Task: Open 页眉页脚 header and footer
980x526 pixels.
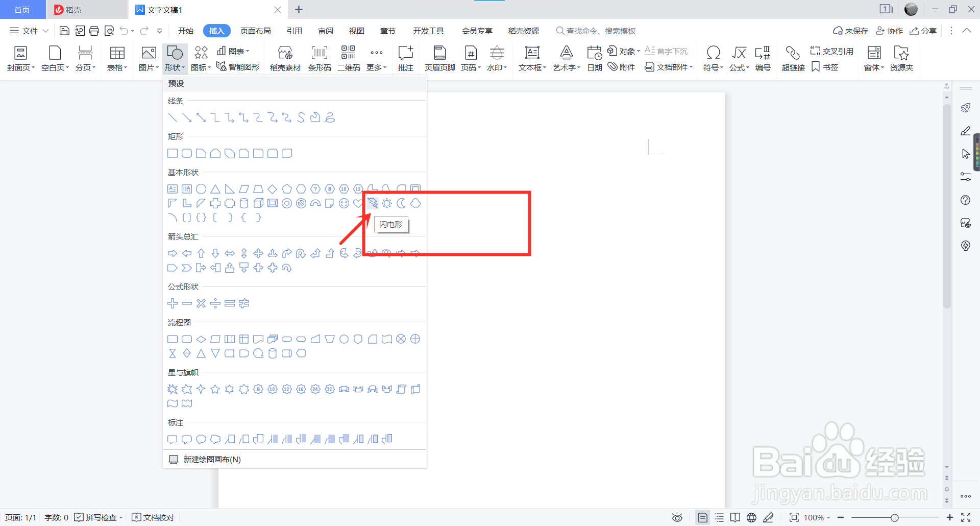Action: tap(439, 58)
